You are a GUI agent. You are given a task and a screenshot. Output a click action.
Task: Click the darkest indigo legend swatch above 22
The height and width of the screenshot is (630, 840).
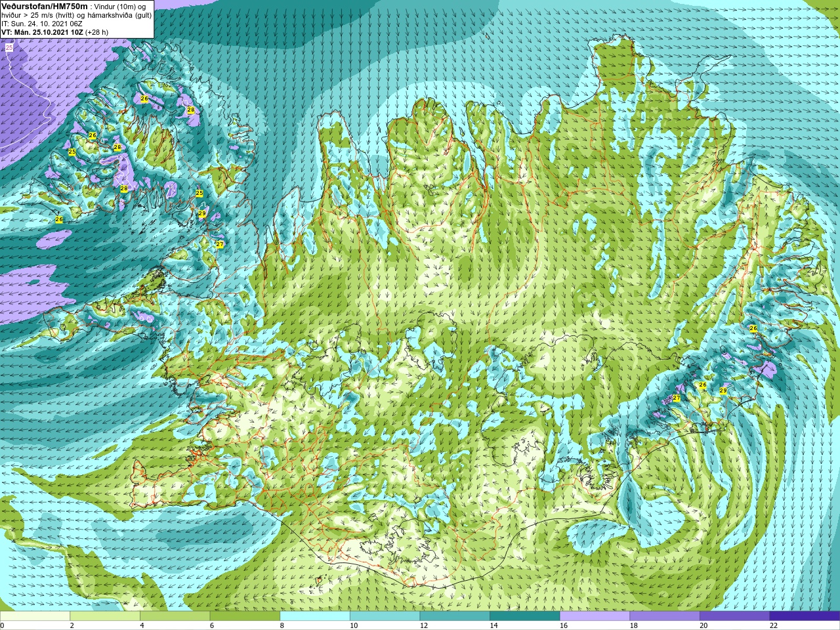(x=805, y=616)
